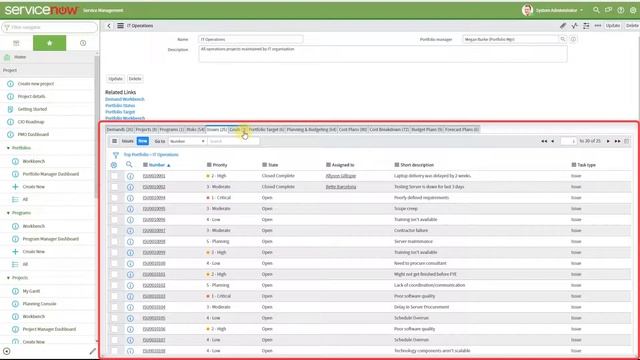Open the Issues list controls hamburger icon
Screen dimensions: 640x360
114,141
